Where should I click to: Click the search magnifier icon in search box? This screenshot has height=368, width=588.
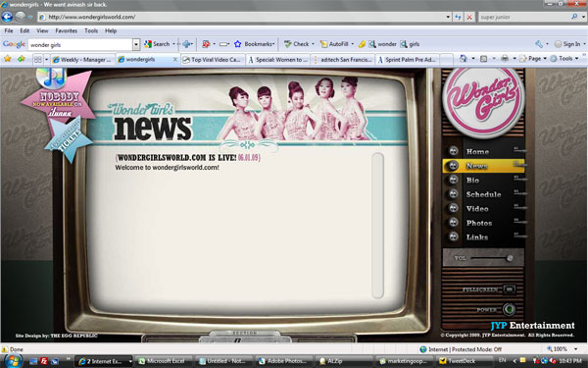[574, 17]
